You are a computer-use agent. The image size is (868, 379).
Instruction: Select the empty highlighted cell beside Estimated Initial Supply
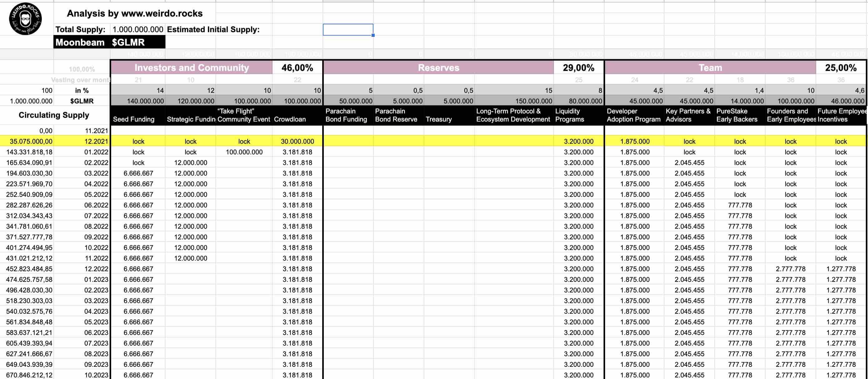coord(348,30)
